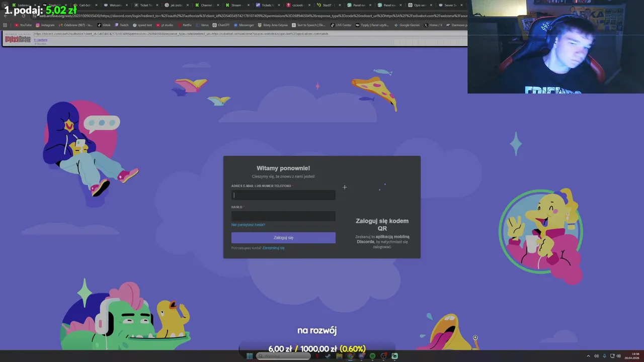Open the Steam taskbar icon

click(328, 356)
